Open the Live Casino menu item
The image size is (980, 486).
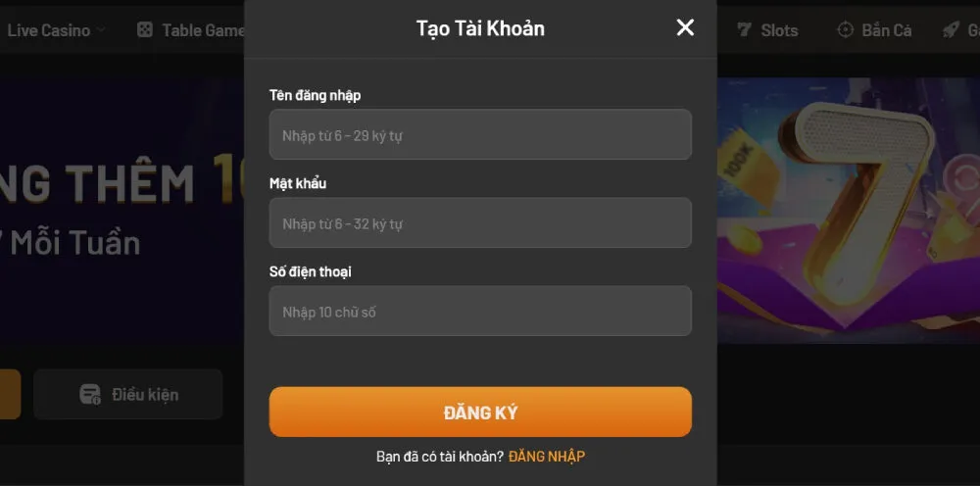pyautogui.click(x=49, y=30)
